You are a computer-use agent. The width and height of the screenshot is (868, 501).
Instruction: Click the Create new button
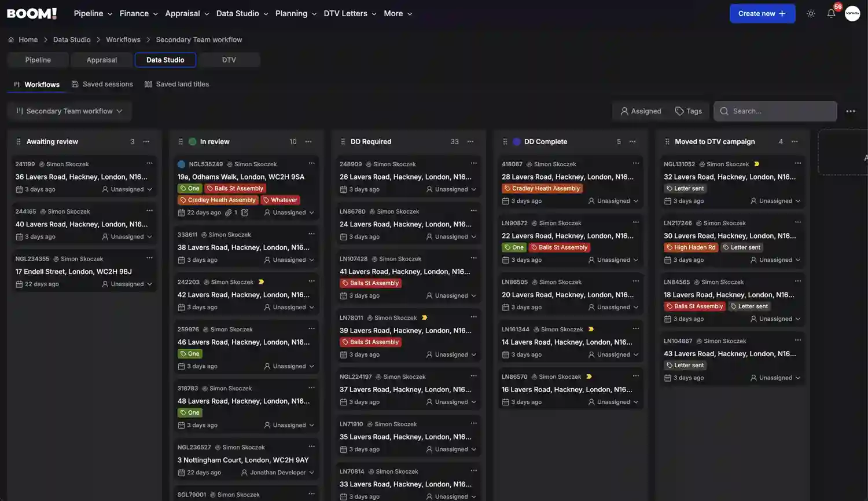762,13
